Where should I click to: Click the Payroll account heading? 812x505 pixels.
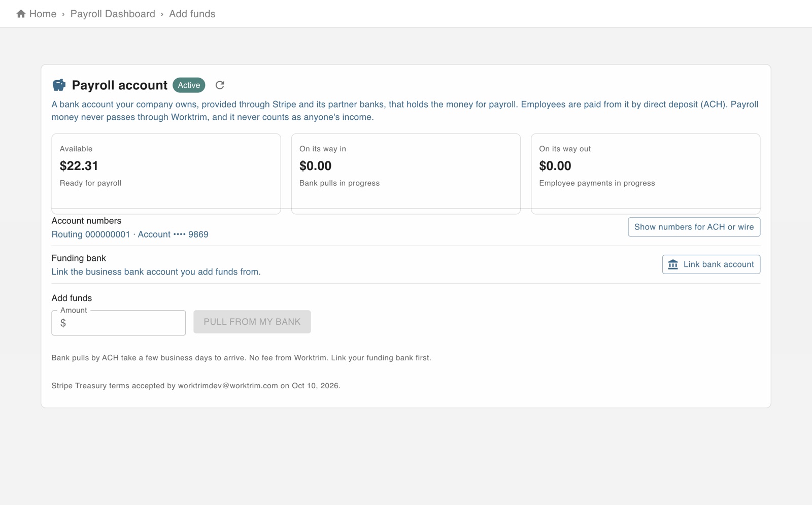pos(120,85)
